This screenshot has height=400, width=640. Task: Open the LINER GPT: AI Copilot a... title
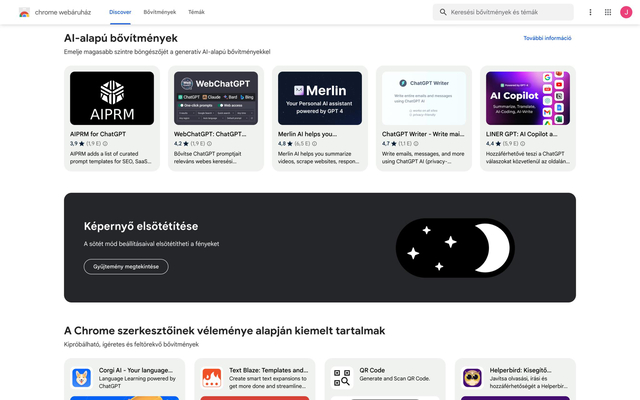(x=521, y=134)
